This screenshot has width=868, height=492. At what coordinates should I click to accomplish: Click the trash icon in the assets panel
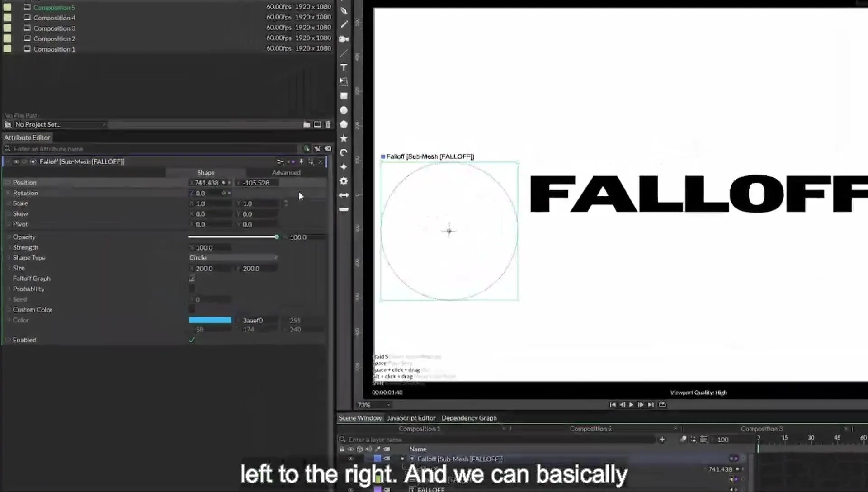tap(328, 124)
